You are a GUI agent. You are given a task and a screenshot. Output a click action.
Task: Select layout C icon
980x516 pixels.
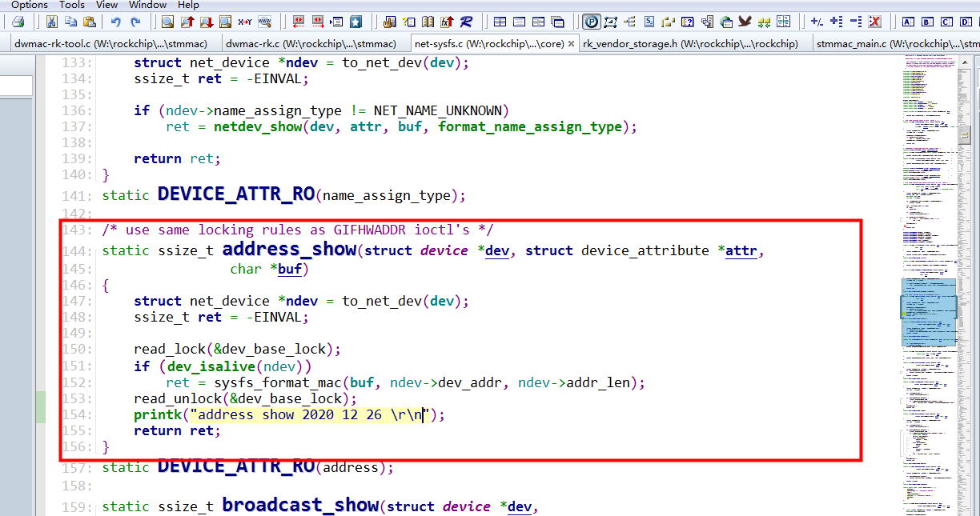(x=946, y=22)
